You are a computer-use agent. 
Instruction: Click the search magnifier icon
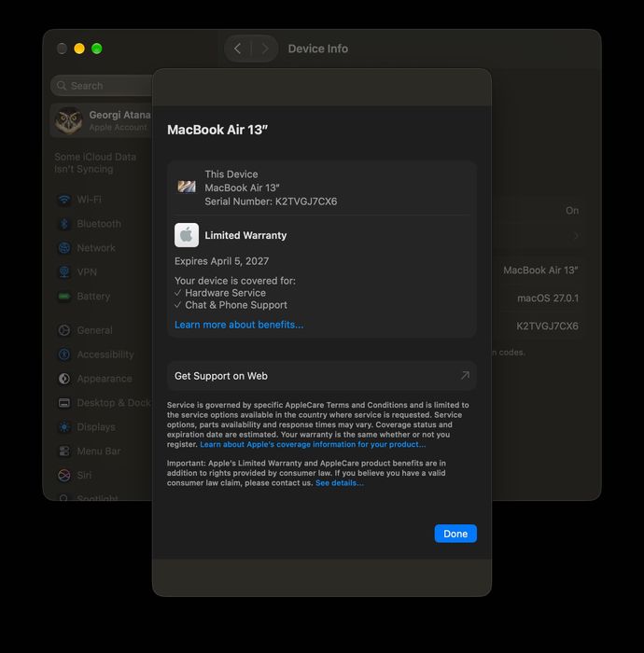(x=62, y=86)
